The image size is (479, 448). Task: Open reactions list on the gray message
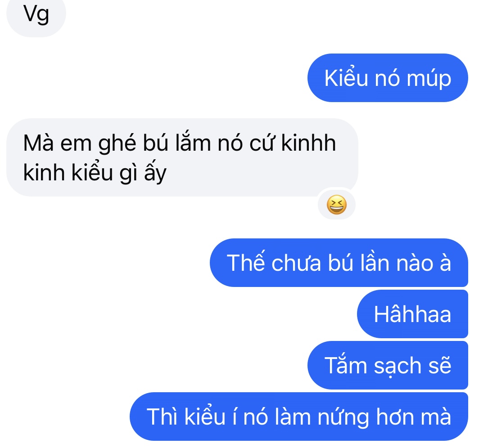(x=336, y=205)
